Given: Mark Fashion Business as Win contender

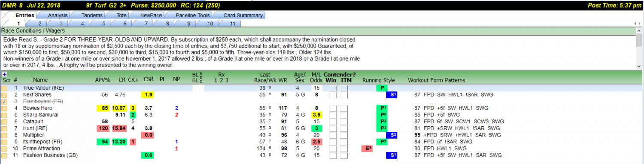Looking at the screenshot, I should [333, 155].
